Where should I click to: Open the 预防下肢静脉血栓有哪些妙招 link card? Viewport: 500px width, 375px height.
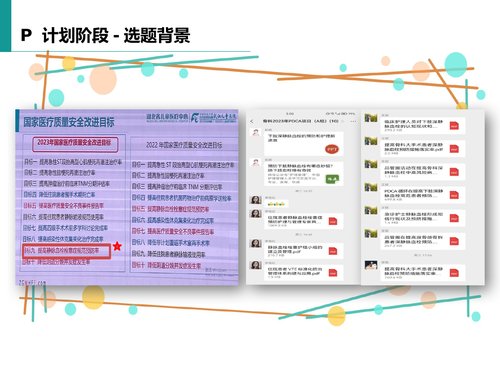[303, 174]
